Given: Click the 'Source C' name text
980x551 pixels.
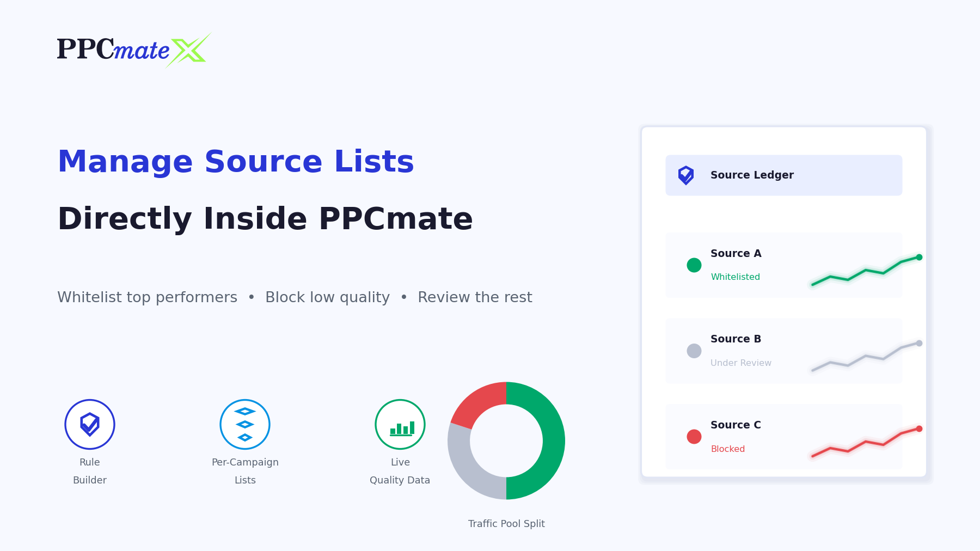Looking at the screenshot, I should [x=736, y=425].
